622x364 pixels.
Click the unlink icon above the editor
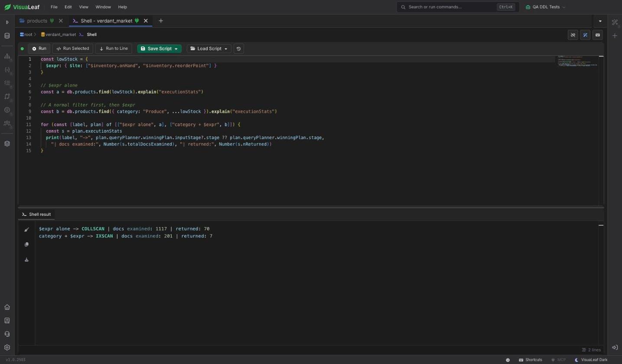(x=573, y=35)
